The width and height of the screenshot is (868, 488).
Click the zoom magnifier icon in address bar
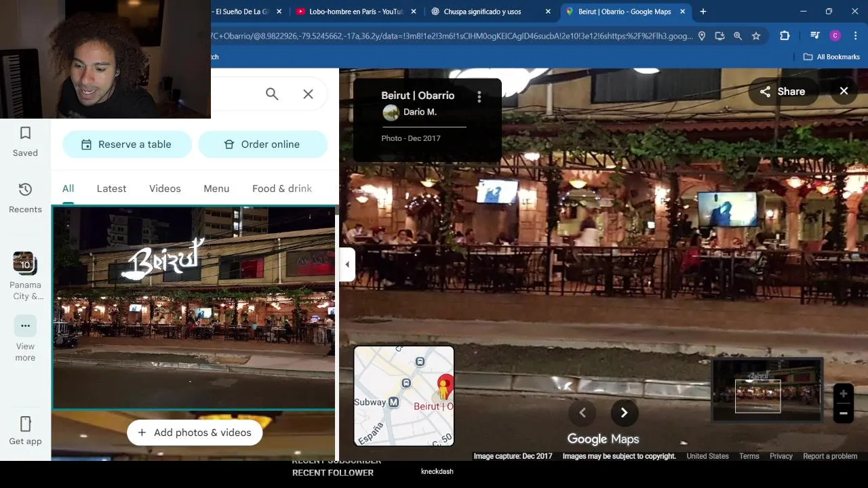pos(738,36)
